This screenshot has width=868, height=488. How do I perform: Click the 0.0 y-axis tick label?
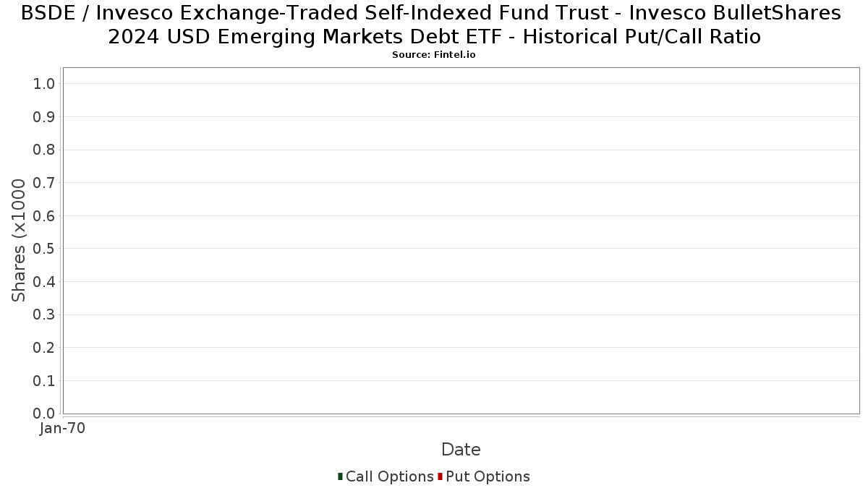[44, 414]
